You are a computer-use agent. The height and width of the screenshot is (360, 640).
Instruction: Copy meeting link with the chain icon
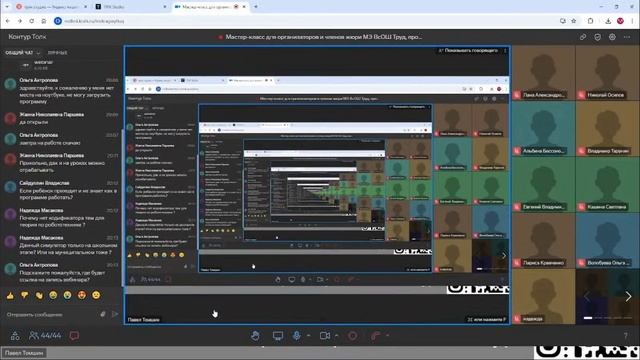click(x=583, y=37)
